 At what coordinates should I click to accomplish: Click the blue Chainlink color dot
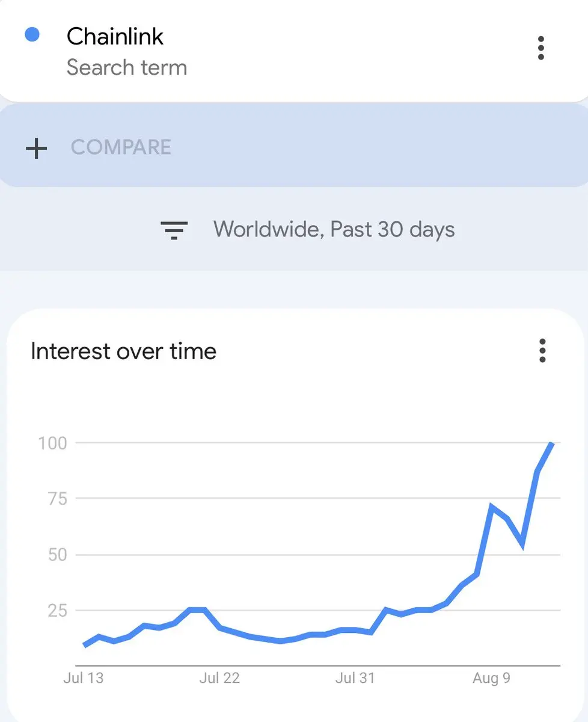tap(32, 35)
